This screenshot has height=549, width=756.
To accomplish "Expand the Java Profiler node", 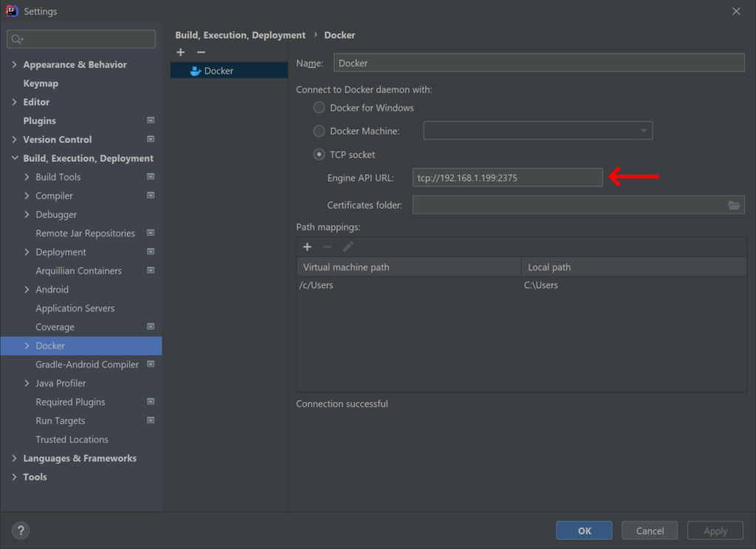I will coord(27,383).
